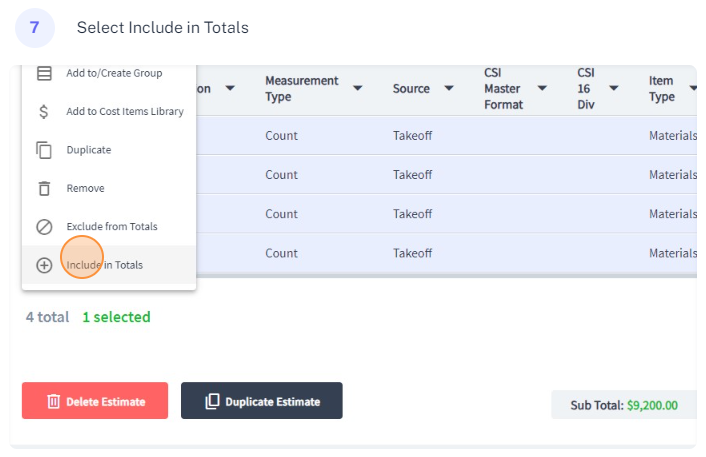Click the Exclude from Totals circle-slash icon
Image resolution: width=706 pixels, height=457 pixels.
[44, 226]
